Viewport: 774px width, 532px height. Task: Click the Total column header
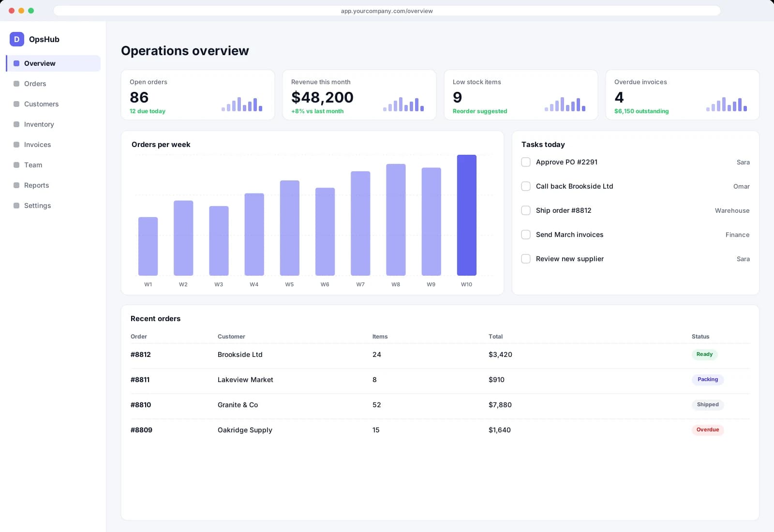point(495,337)
